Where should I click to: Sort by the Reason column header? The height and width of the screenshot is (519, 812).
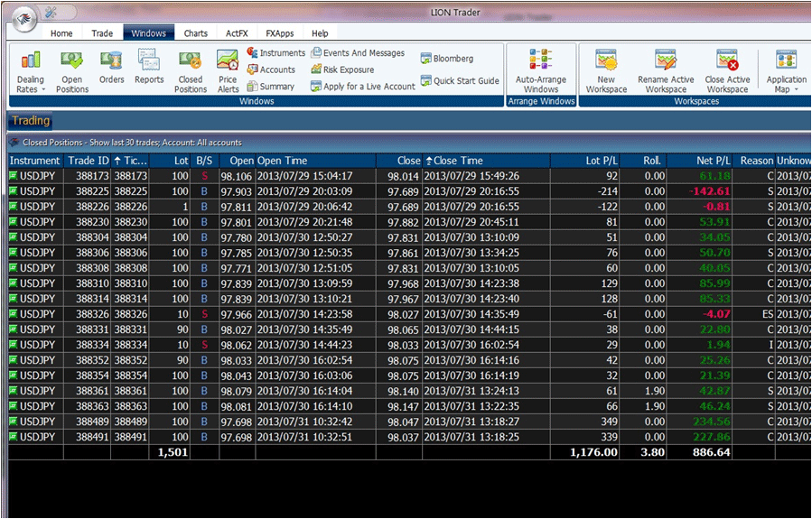tap(753, 161)
